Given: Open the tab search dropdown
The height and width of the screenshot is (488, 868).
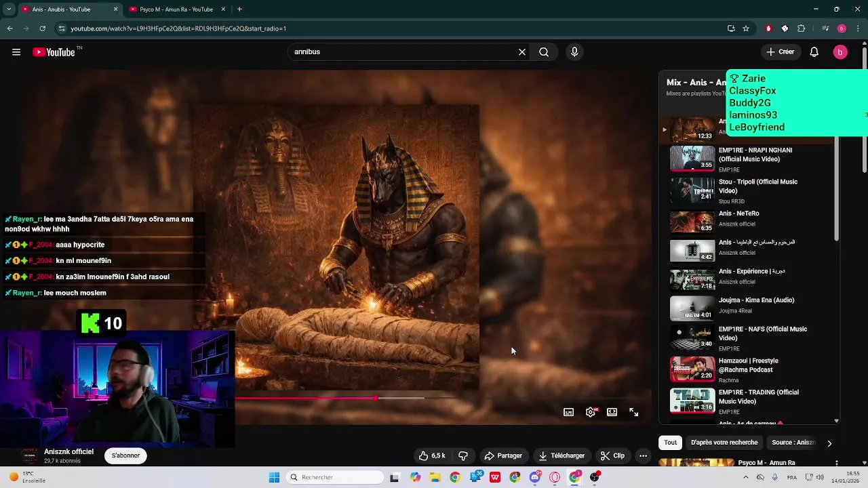Looking at the screenshot, I should pos(9,9).
